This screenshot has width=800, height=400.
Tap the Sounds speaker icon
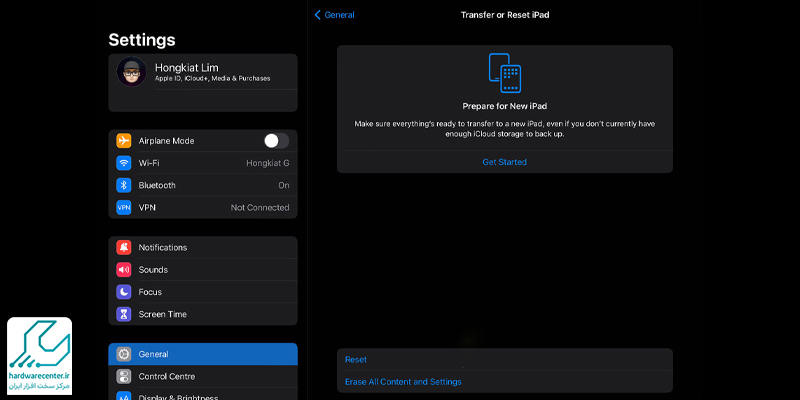click(x=123, y=269)
